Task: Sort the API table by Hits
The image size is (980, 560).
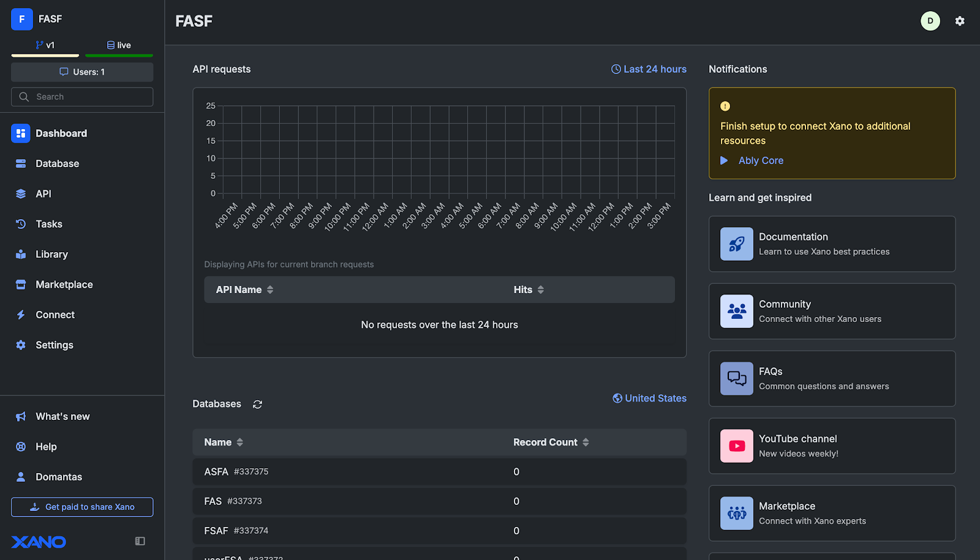Action: pos(529,289)
